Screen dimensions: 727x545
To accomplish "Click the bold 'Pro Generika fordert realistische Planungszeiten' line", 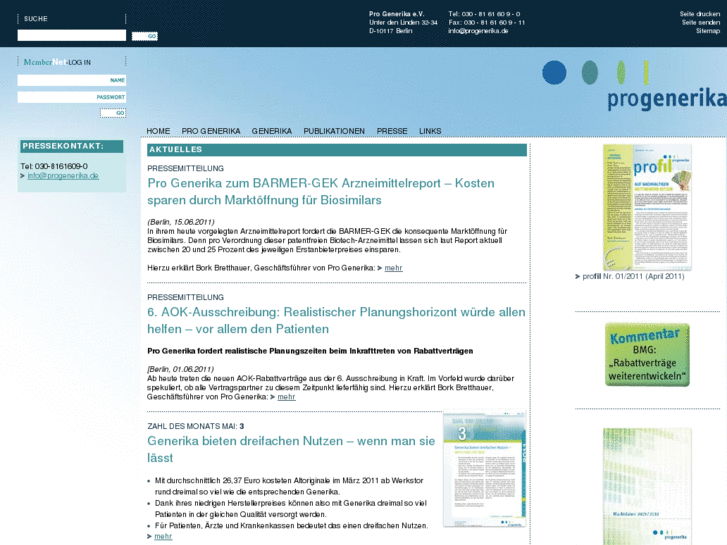I will [x=310, y=351].
